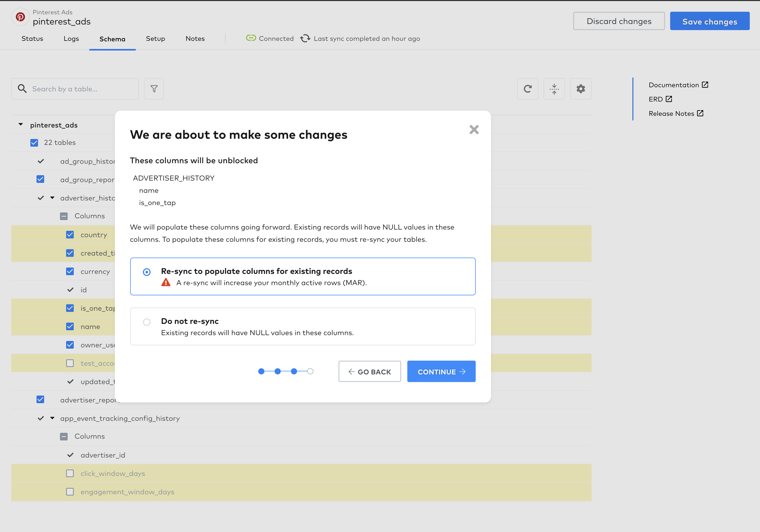Click the CONTINUE button
This screenshot has height=532, width=760.
point(441,371)
